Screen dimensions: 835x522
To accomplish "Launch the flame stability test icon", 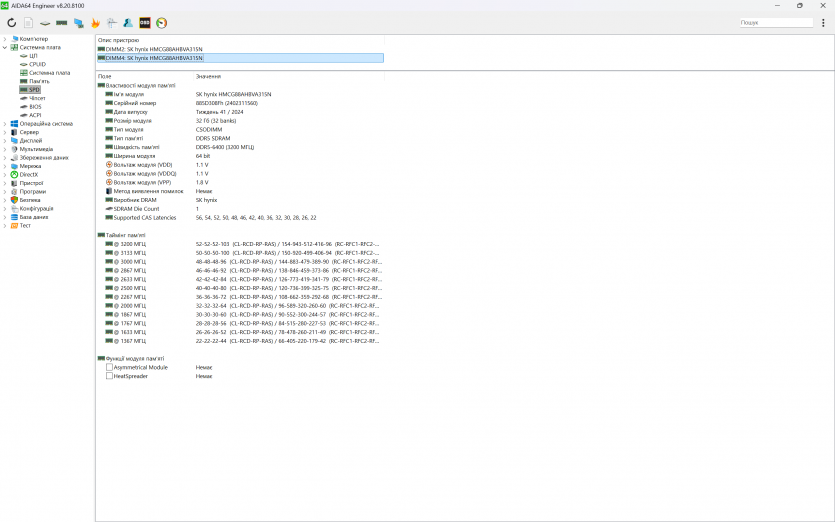I will 95,22.
